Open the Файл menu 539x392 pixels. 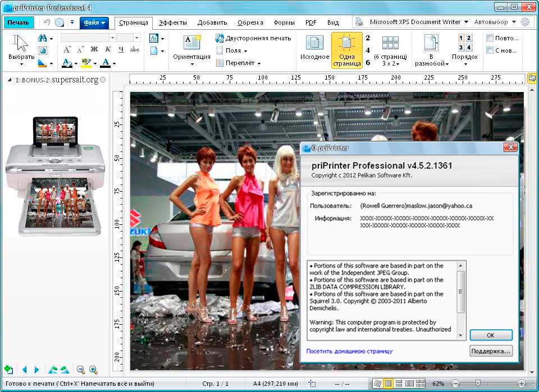(x=94, y=22)
